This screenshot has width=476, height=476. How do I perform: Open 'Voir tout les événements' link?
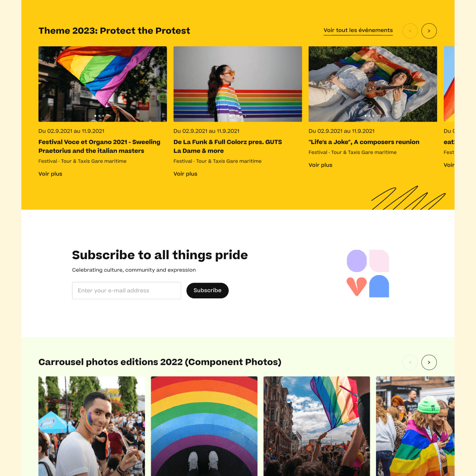(358, 30)
